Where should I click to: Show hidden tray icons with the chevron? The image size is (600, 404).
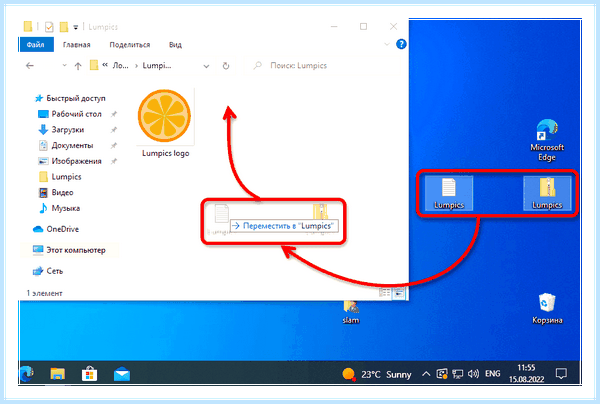[x=426, y=374]
